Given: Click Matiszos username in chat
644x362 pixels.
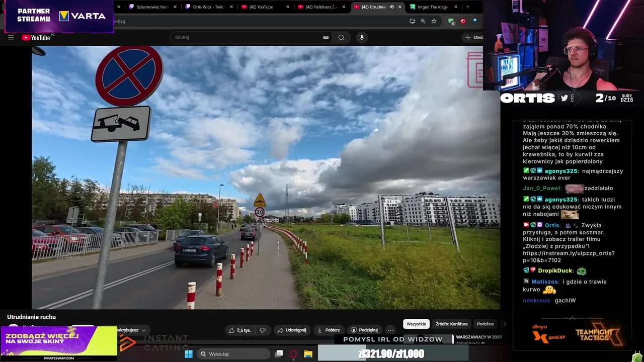Looking at the screenshot, I should pos(544,282).
